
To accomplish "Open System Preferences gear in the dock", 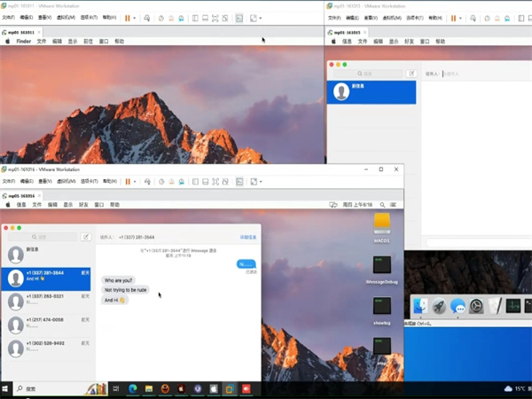I will point(476,306).
